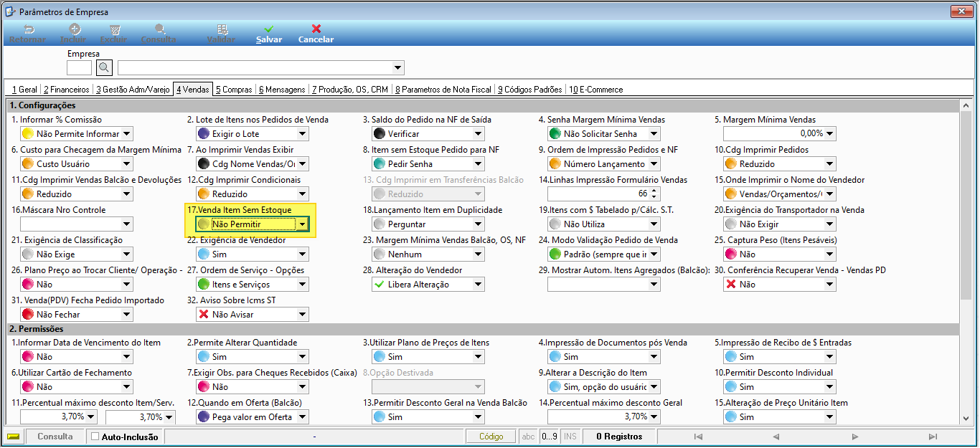The image size is (980, 448).
Task: Click the INS status bar indicator
Action: 570,437
